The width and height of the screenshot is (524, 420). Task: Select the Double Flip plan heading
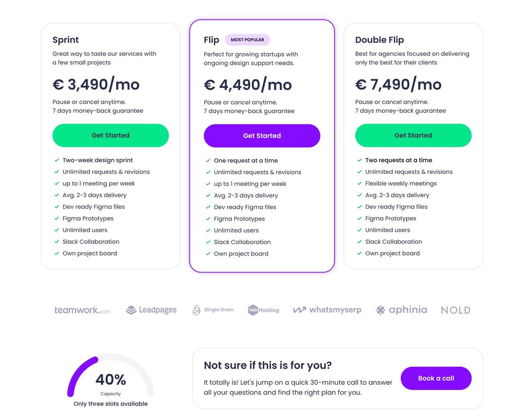(x=379, y=39)
